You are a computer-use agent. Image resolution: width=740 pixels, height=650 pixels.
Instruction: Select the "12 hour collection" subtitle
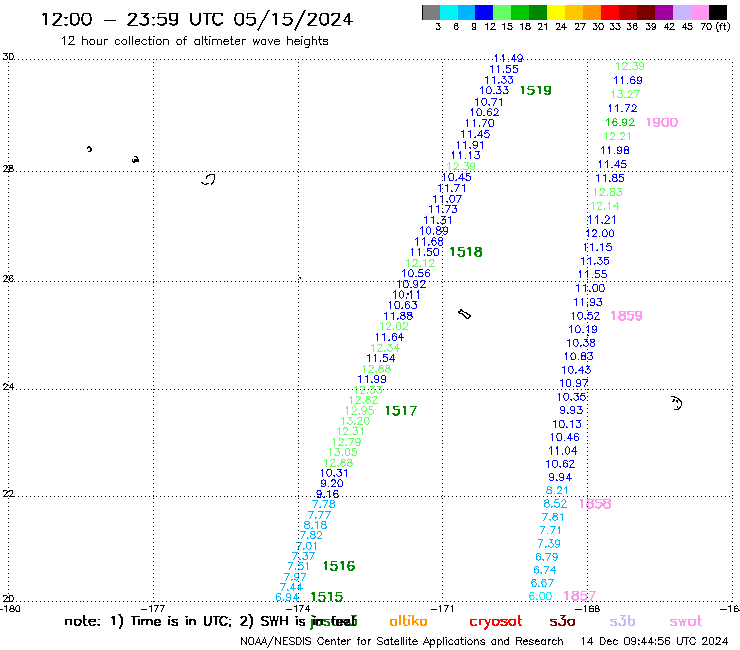click(x=194, y=41)
